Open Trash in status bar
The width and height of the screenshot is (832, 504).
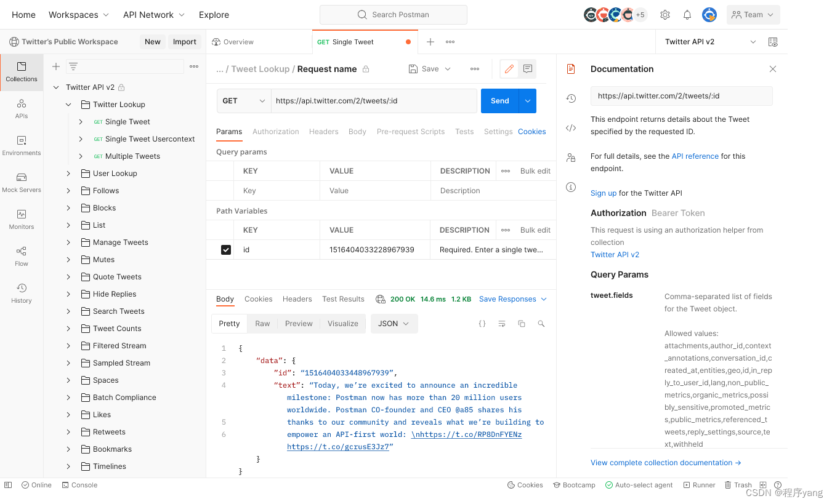(738, 485)
